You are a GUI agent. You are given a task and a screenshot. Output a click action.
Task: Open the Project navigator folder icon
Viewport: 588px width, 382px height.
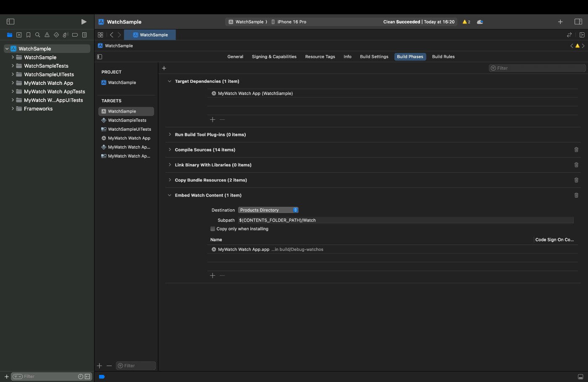tap(10, 35)
